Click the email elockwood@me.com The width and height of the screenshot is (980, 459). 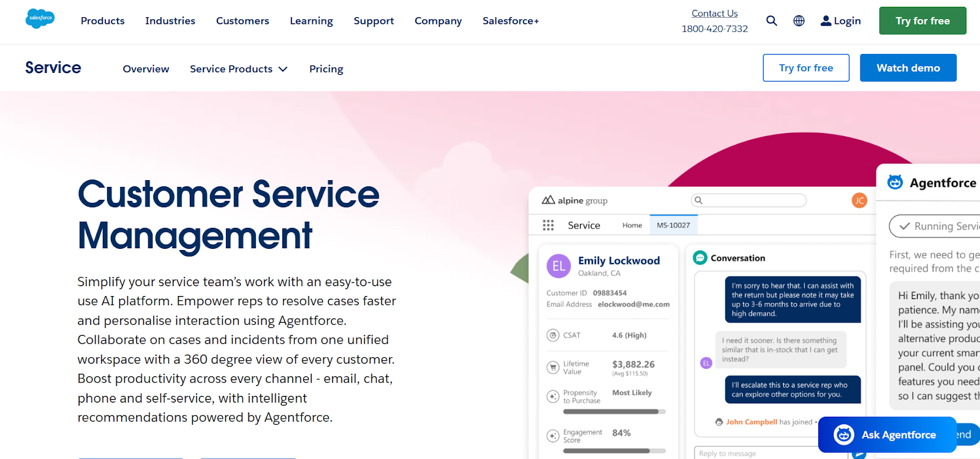[x=634, y=304]
